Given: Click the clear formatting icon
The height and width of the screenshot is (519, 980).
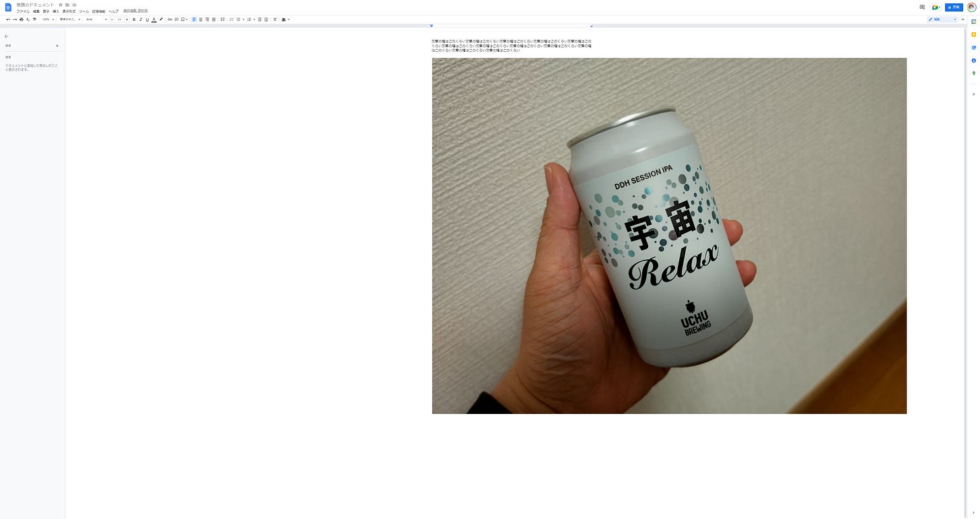Looking at the screenshot, I should (x=275, y=20).
